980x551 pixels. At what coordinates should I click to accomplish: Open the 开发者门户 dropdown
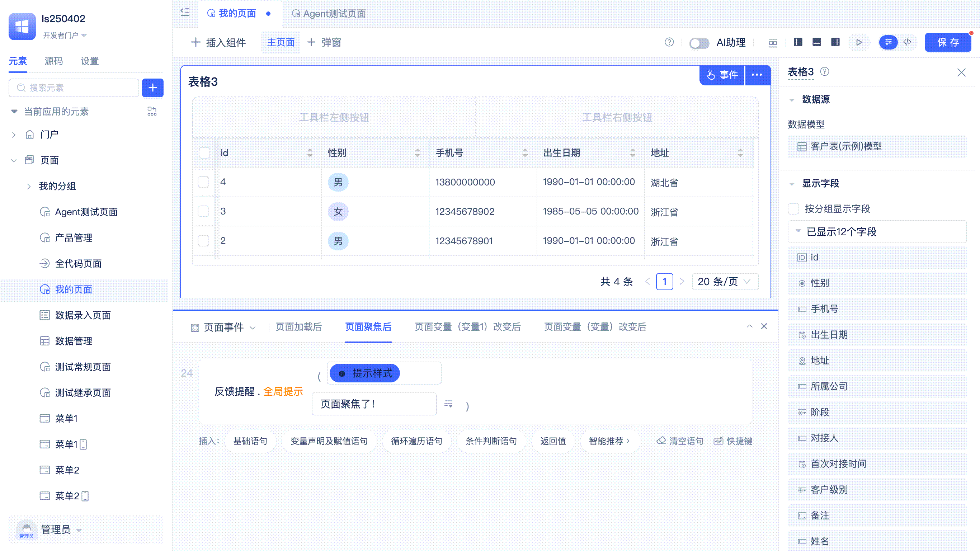point(65,36)
